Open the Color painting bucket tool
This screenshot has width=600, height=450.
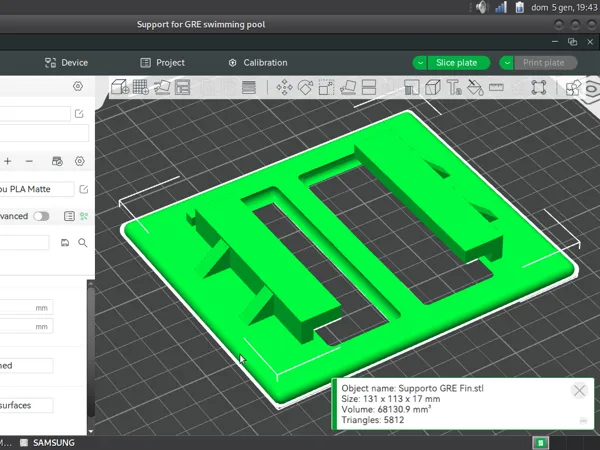click(x=475, y=87)
